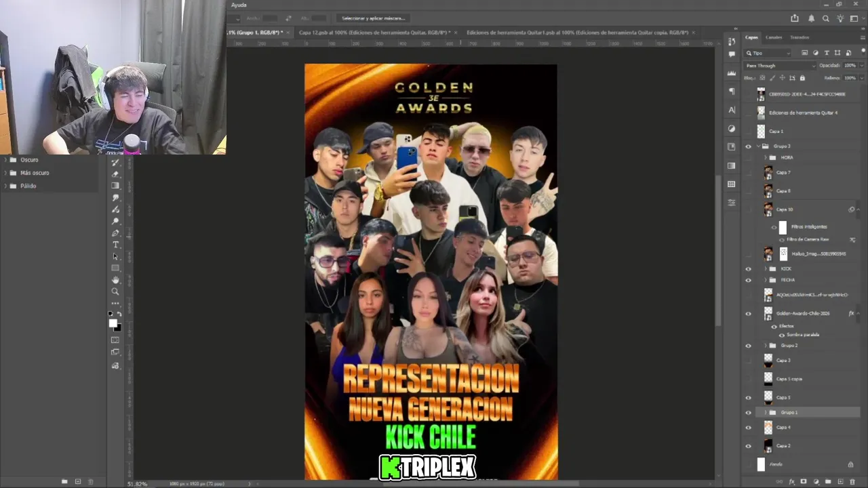The width and height of the screenshot is (868, 488).
Task: Expand the Grupo 2 group
Action: coord(766,346)
